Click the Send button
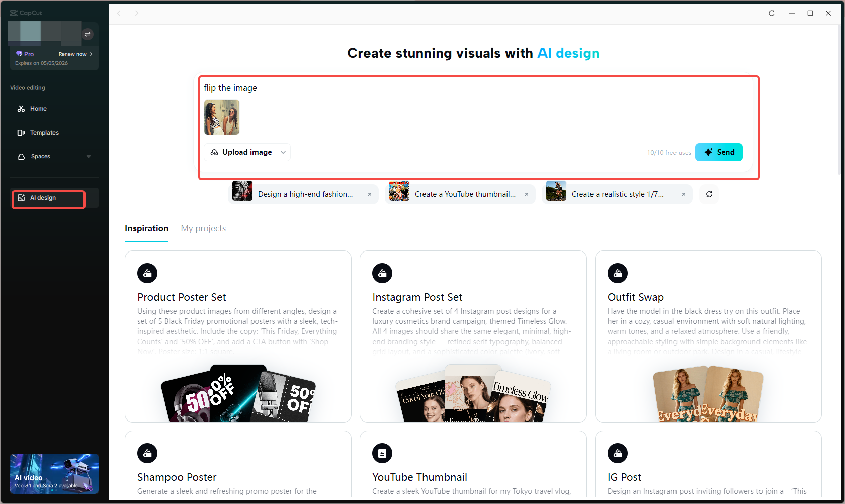Screen dimensions: 845x504 pos(719,152)
